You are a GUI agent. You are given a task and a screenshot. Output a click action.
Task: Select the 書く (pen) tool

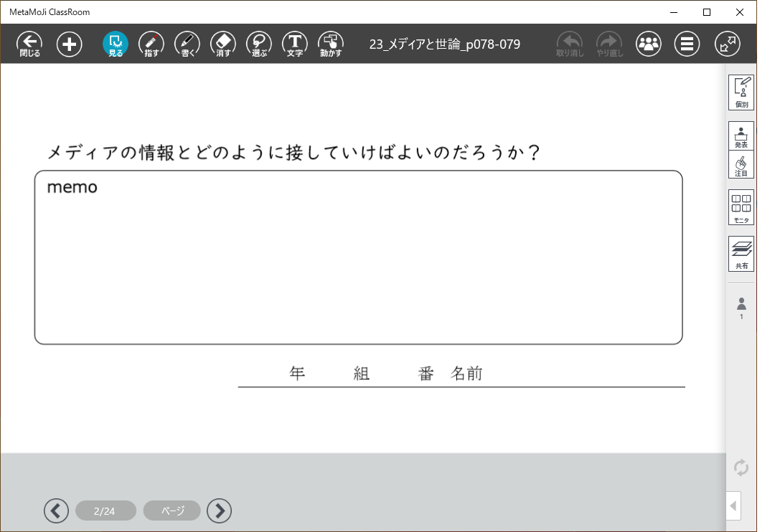pyautogui.click(x=187, y=44)
